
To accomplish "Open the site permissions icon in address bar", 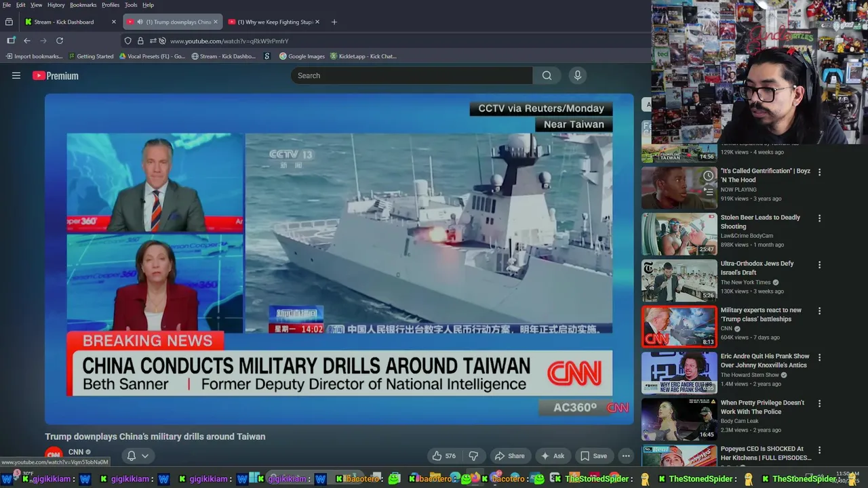I will [152, 41].
